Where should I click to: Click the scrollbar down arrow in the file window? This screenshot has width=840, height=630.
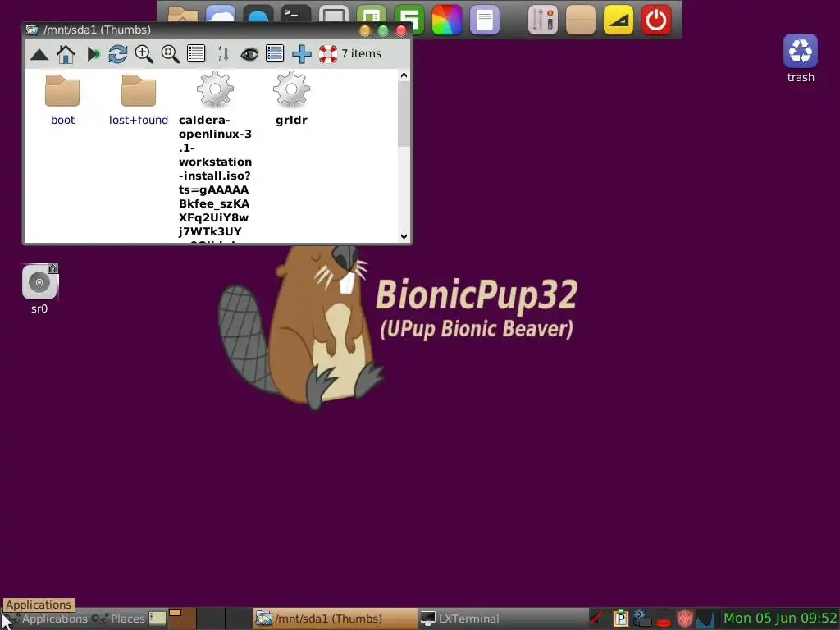coord(404,236)
